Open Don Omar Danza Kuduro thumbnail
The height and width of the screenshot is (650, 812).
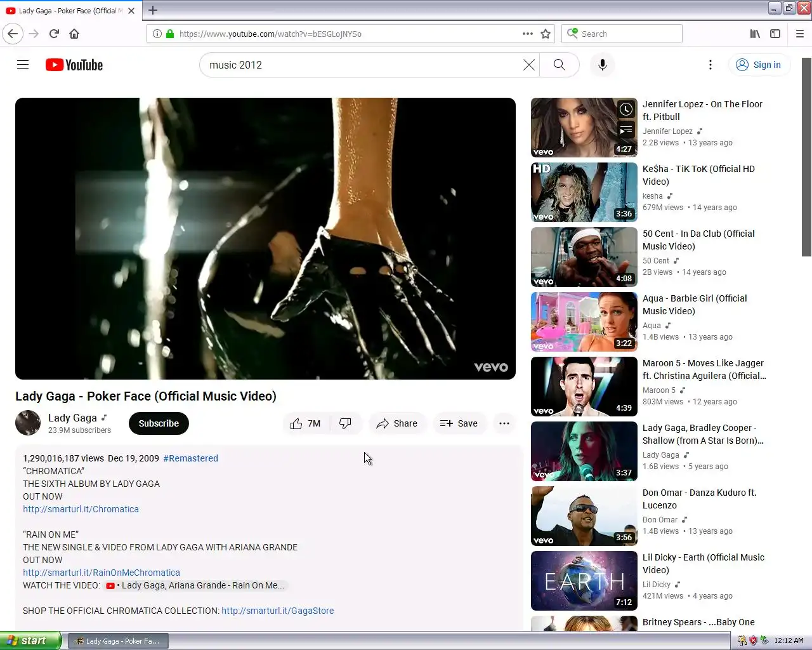click(584, 516)
